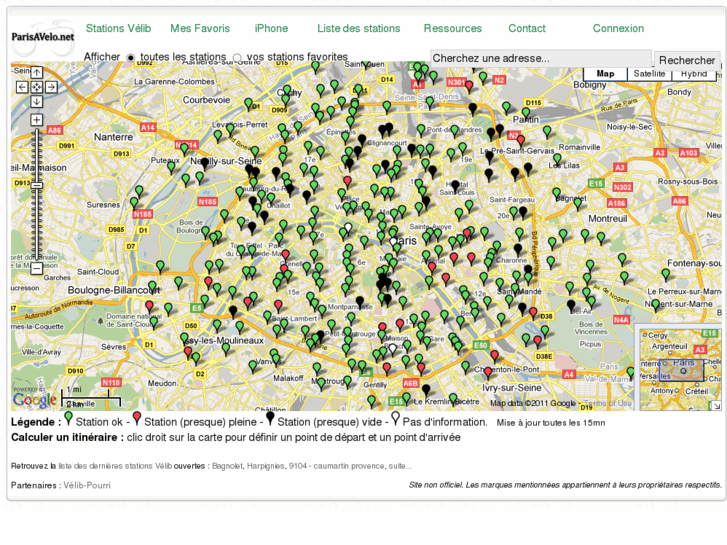727x545 pixels.
Task: Pan the map right with arrow control
Action: coord(51,88)
